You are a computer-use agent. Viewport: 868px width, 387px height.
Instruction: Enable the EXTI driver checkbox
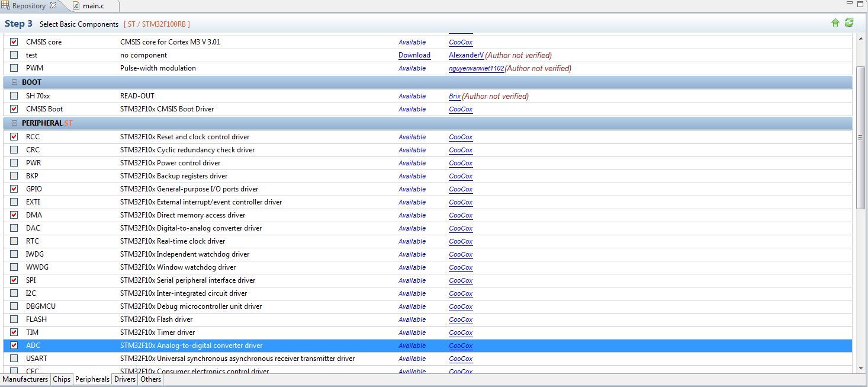(x=14, y=202)
